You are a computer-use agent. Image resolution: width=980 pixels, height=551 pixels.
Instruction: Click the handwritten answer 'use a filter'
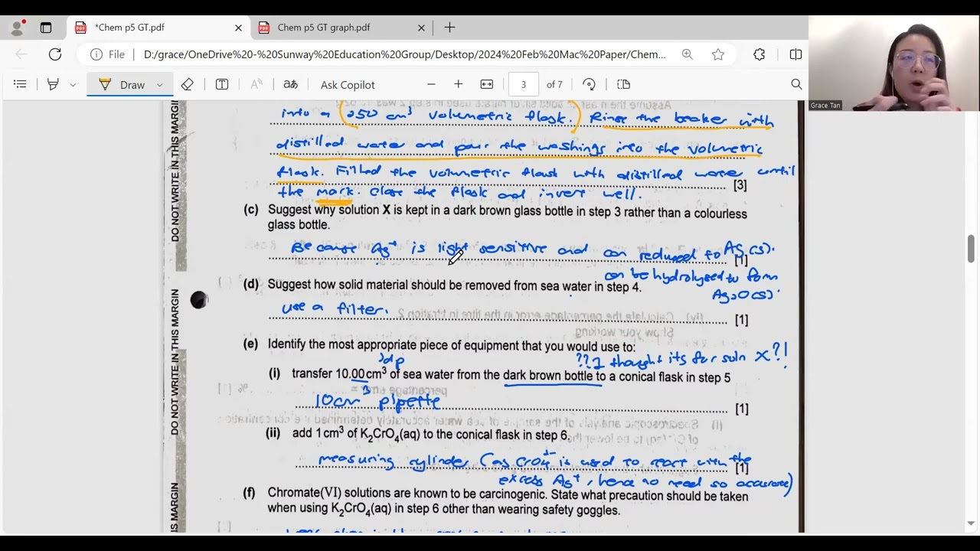(335, 308)
